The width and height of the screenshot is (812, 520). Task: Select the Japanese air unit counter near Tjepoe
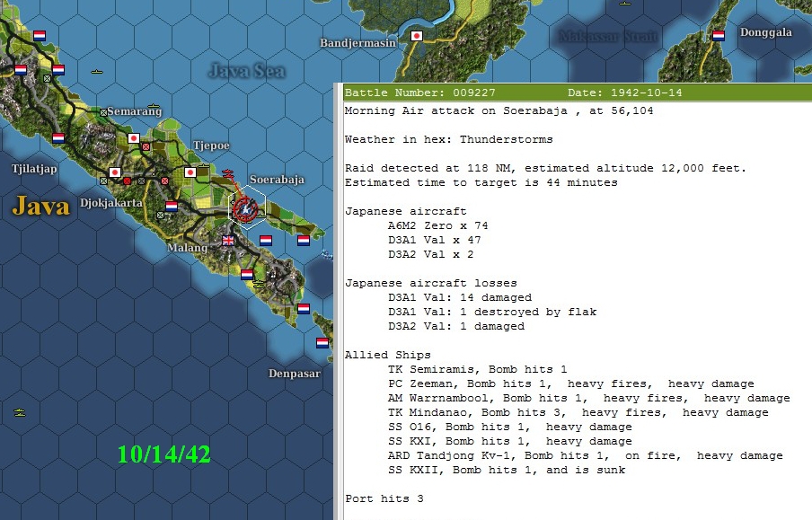190,172
